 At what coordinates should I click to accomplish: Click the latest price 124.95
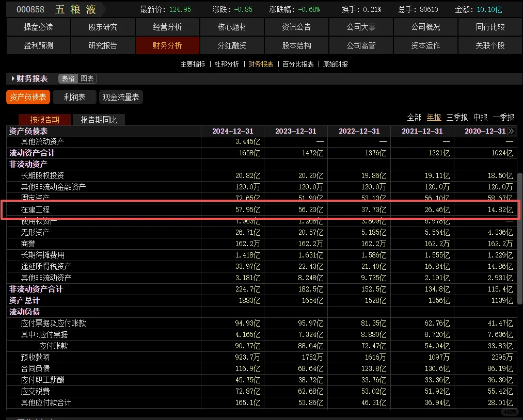click(180, 9)
